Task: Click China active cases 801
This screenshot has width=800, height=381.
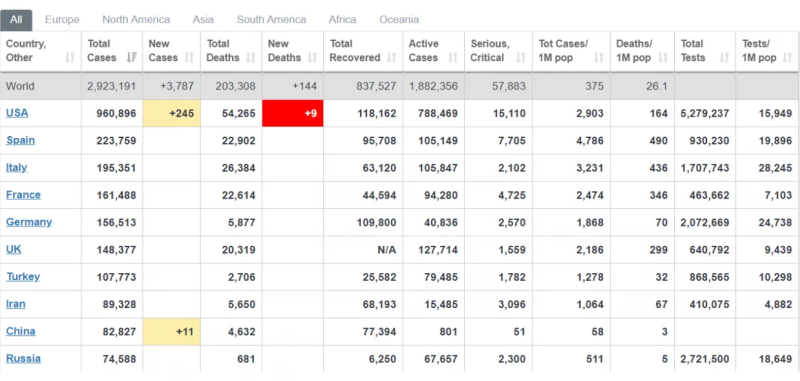Action: [449, 332]
